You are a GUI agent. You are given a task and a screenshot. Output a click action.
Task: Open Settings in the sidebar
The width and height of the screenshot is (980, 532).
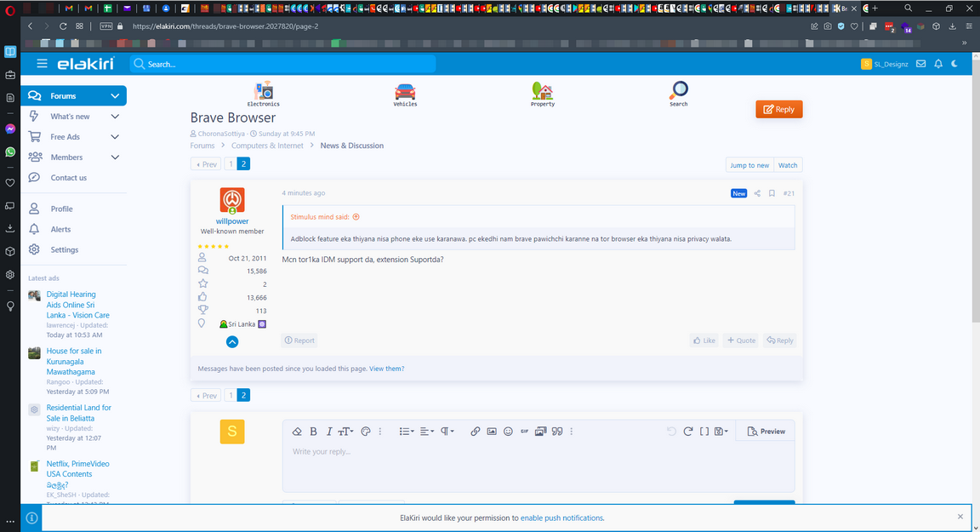point(64,249)
